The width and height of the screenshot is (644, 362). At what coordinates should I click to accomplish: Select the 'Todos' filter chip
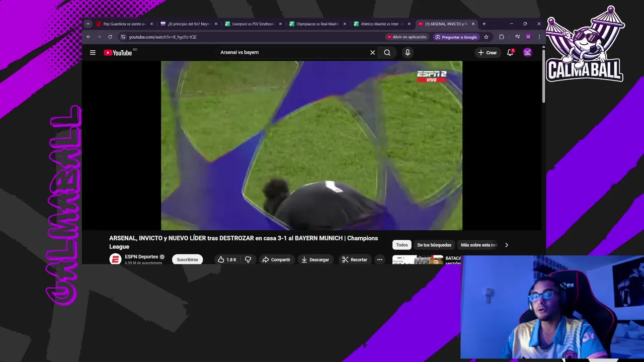tap(402, 245)
